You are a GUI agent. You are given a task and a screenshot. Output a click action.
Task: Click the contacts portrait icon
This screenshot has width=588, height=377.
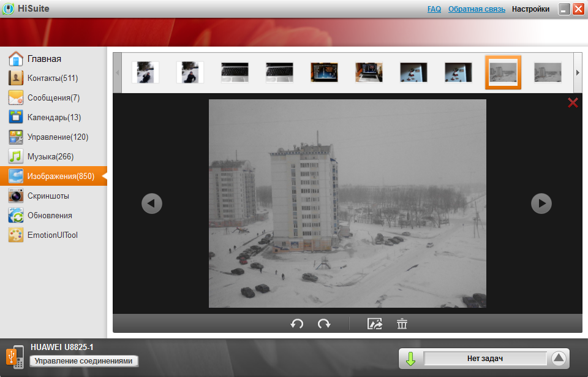16,78
